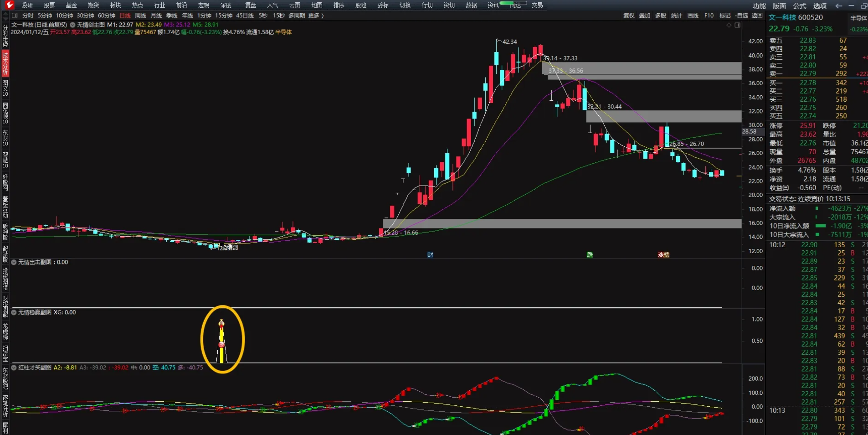This screenshot has width=868, height=435.
Task: Toggle 复权 price adjustment in toolbar
Action: (x=629, y=16)
